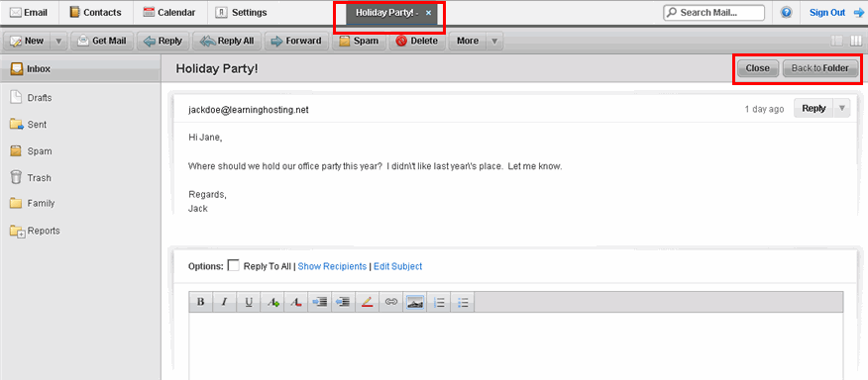Click inside the reply message body area
868x380 pixels.
click(x=516, y=346)
